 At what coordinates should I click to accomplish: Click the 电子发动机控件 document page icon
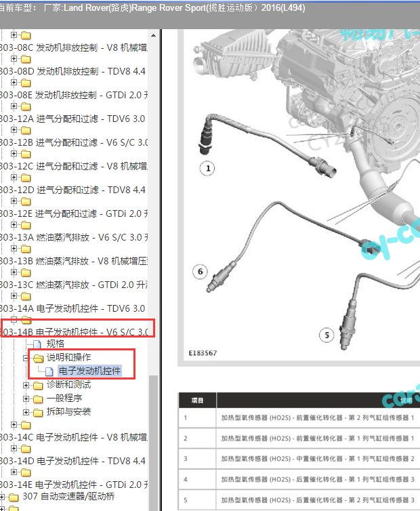pyautogui.click(x=49, y=371)
